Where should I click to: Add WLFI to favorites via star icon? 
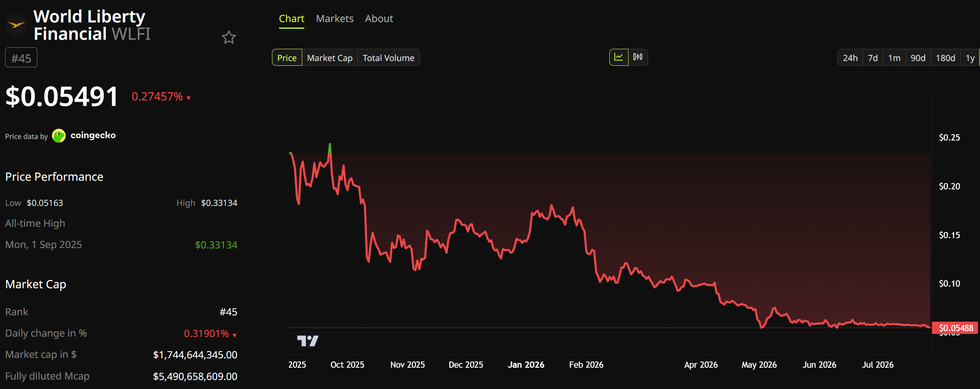pyautogui.click(x=229, y=37)
